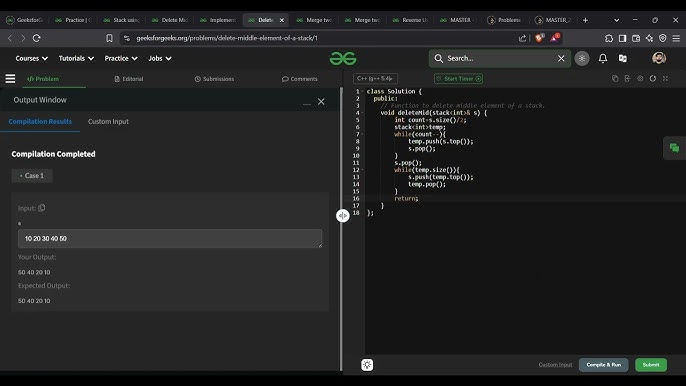The width and height of the screenshot is (686, 386).
Task: Expand the Tutorials dropdown
Action: 76,58
